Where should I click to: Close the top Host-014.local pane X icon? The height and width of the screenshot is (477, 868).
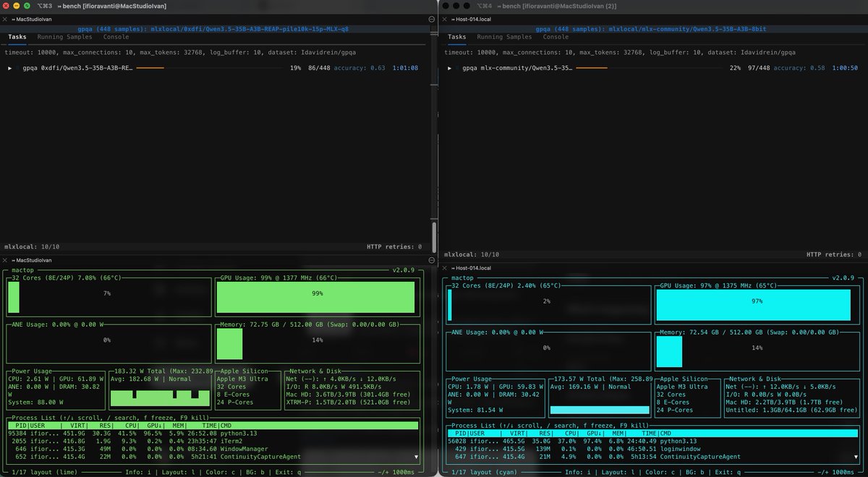tap(444, 20)
